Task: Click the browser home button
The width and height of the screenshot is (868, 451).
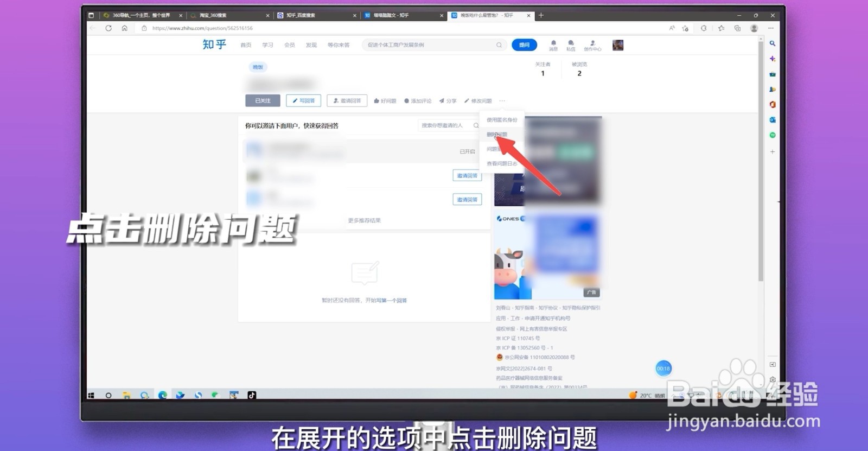Action: [x=124, y=28]
